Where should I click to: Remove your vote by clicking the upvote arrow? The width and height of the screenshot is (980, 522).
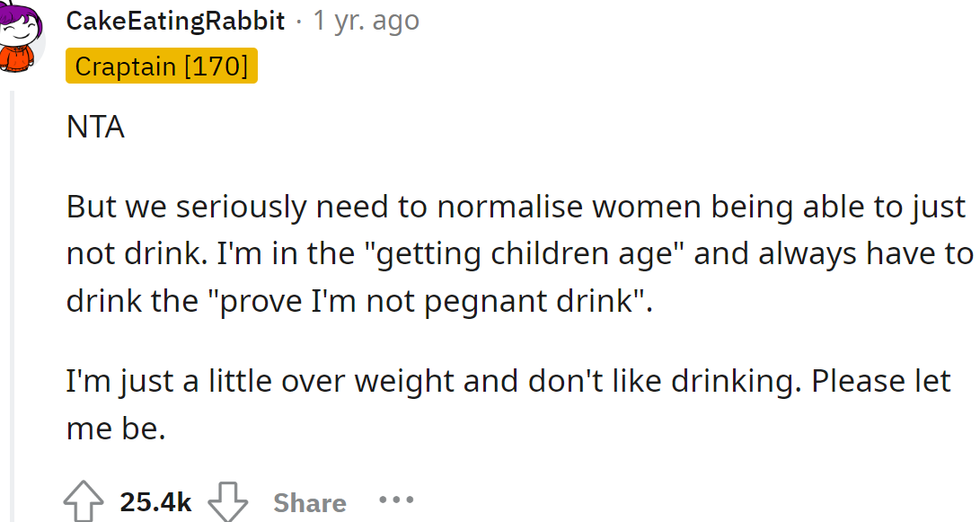pos(83,500)
